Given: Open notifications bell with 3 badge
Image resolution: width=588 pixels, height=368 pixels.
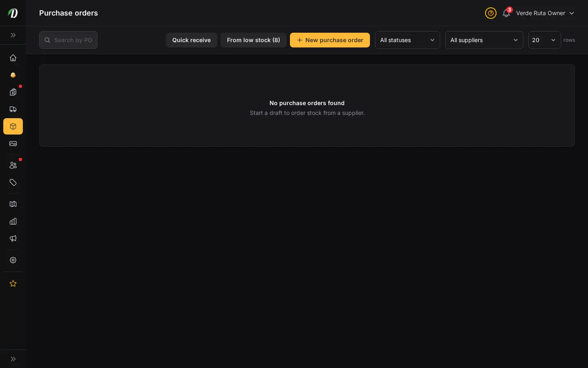Looking at the screenshot, I should pyautogui.click(x=506, y=13).
